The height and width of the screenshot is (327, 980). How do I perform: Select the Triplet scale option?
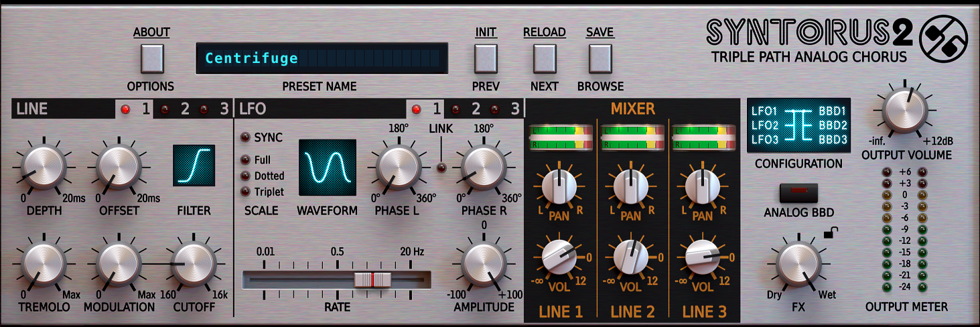tap(246, 192)
